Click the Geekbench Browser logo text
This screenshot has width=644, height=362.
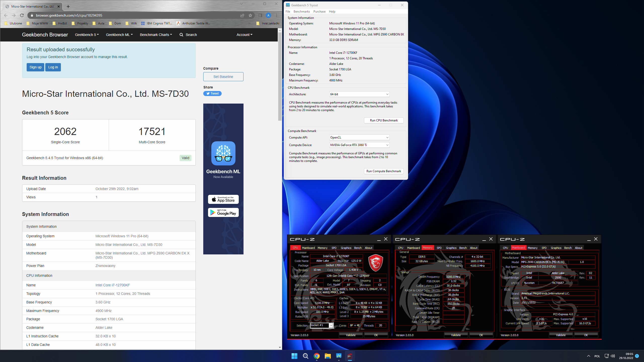click(45, 35)
